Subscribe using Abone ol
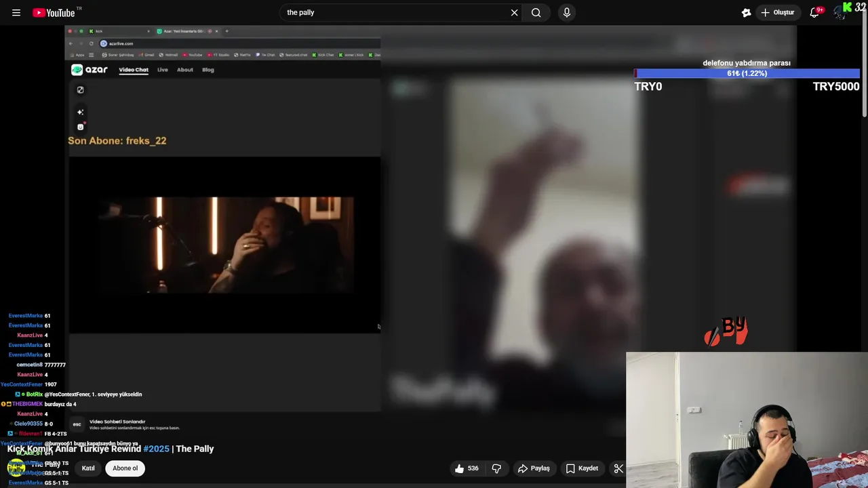Viewport: 868px width, 488px height. pyautogui.click(x=125, y=468)
